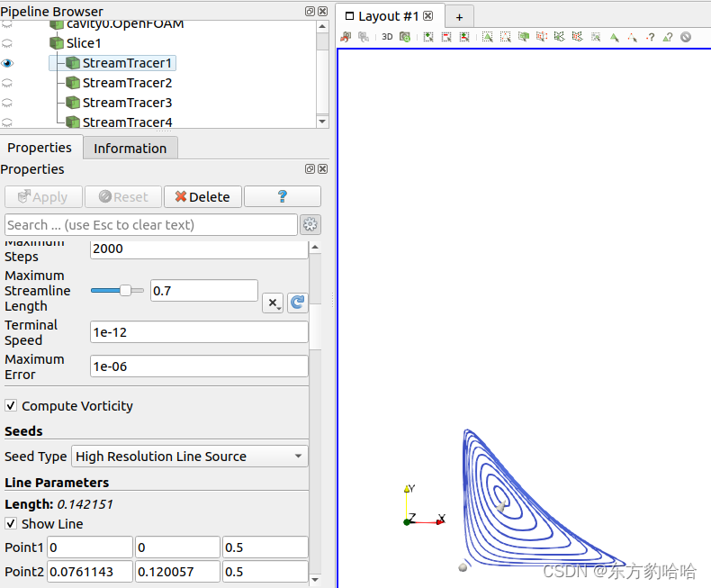This screenshot has width=711, height=588.
Task: Float the Properties panel
Action: (x=310, y=168)
